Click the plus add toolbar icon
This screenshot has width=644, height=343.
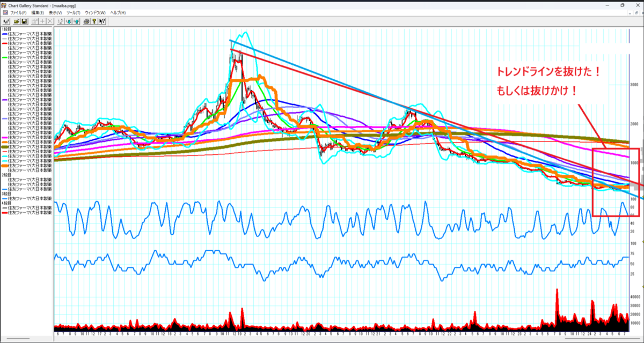pyautogui.click(x=42, y=21)
